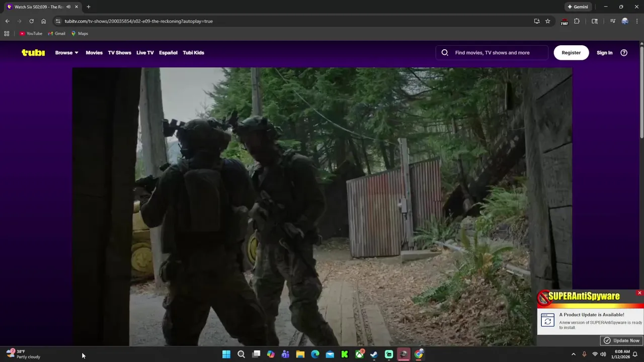Open Steam from the taskbar

pyautogui.click(x=374, y=354)
